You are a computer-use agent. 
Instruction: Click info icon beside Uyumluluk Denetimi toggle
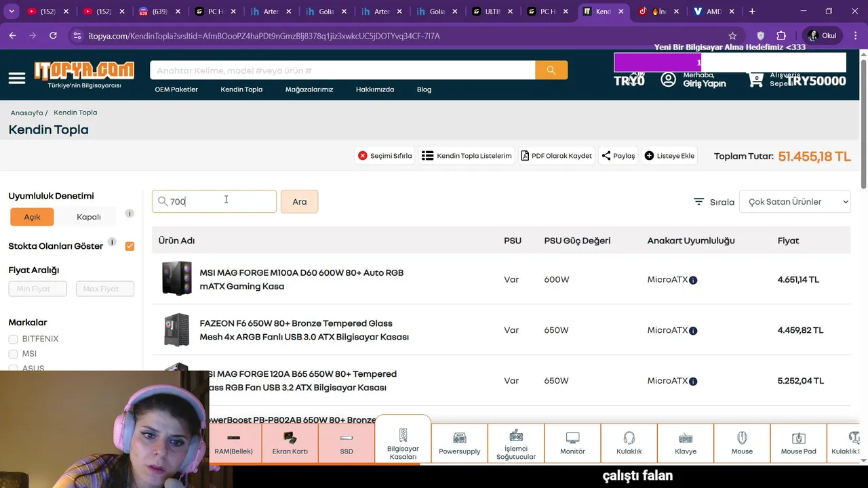pos(130,213)
